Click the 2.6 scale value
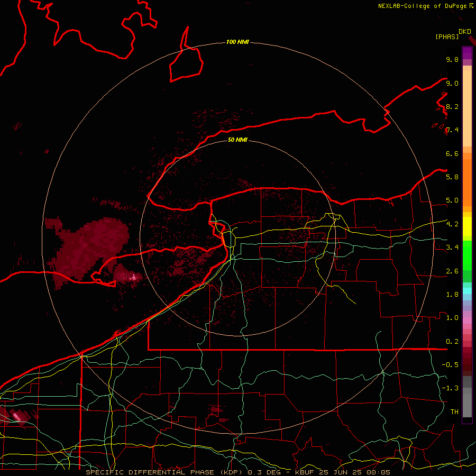 452,271
